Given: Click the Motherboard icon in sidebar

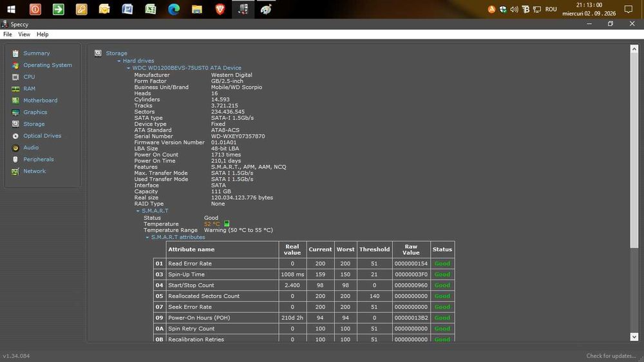Looking at the screenshot, I should tap(15, 100).
